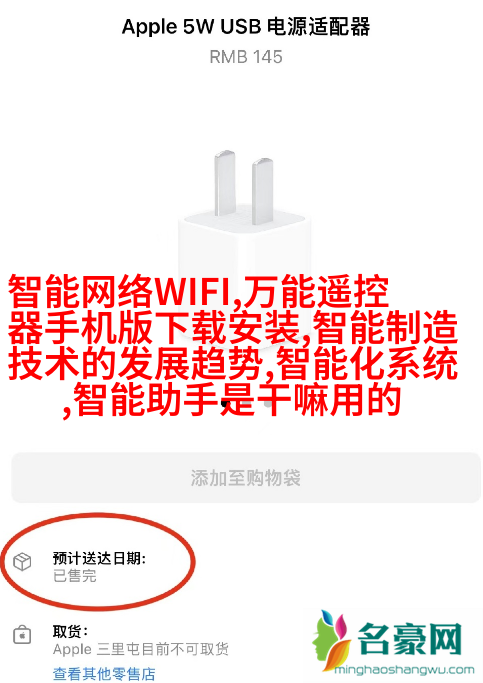Select the 取货 heading
This screenshot has height=683, width=483.
[x=70, y=631]
